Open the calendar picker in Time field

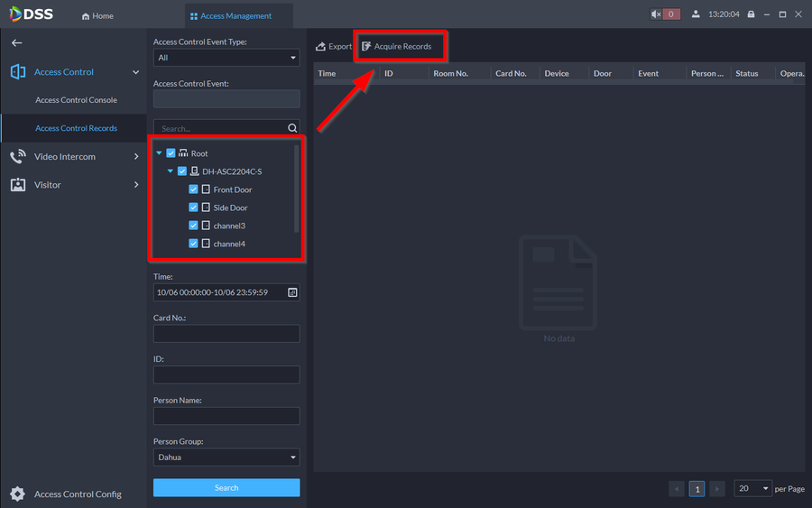[x=292, y=292]
